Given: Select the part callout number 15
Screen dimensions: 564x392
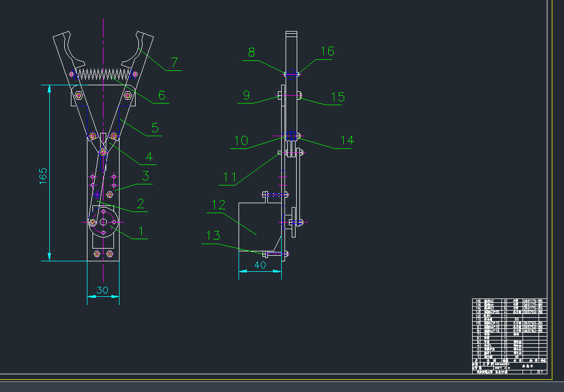Looking at the screenshot, I should pyautogui.click(x=338, y=97).
